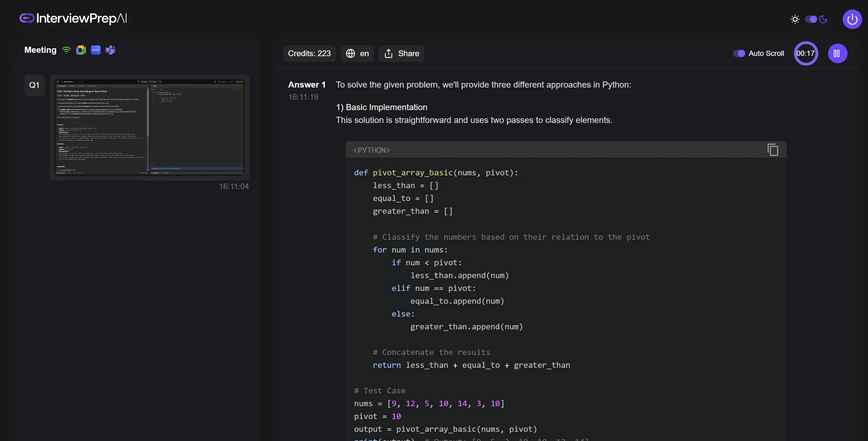Select the Zoom meeting icon

tap(95, 50)
